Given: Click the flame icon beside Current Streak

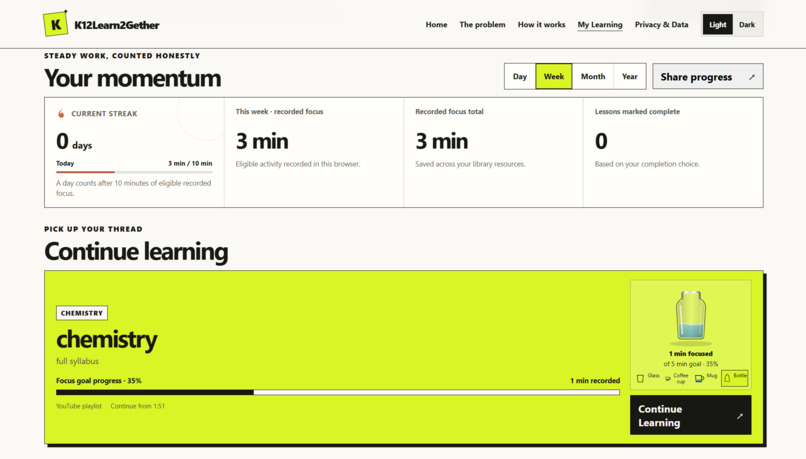Looking at the screenshot, I should point(61,114).
